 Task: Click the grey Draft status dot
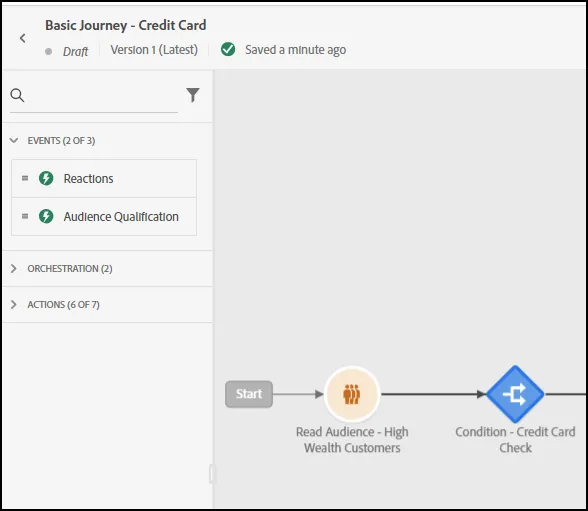(48, 51)
